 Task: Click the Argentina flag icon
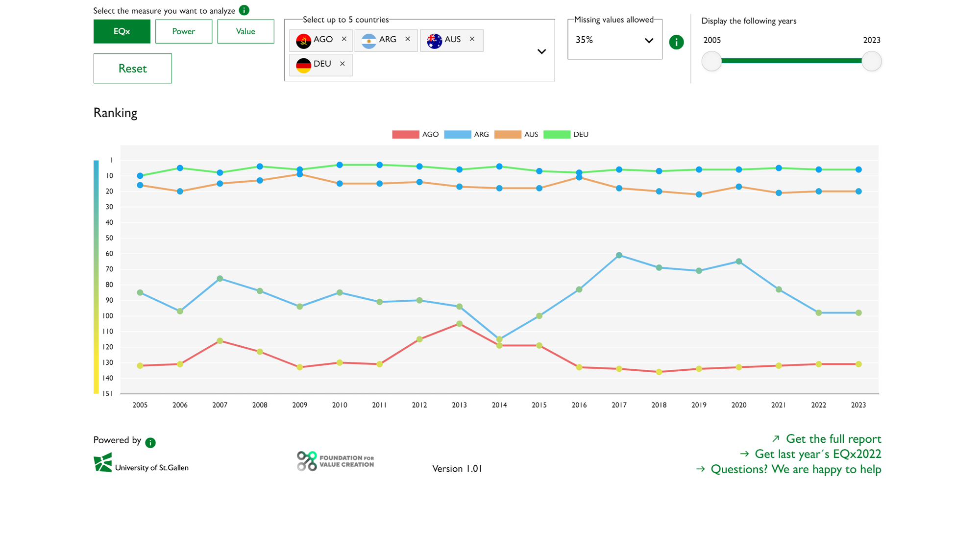point(369,40)
